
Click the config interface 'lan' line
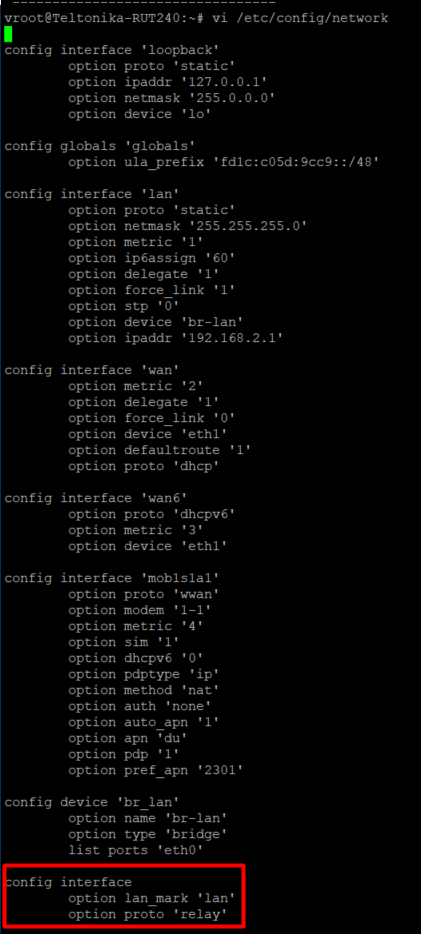click(88, 194)
